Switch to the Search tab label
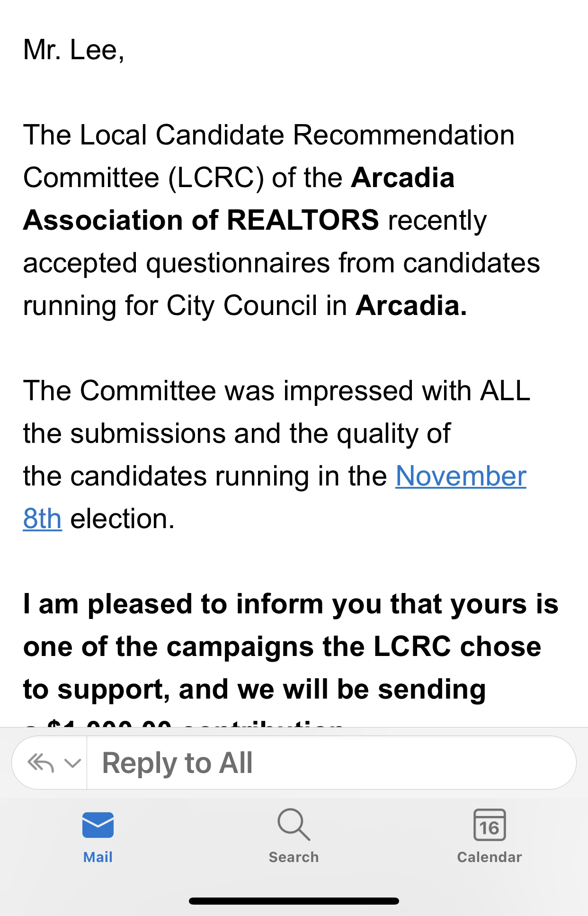 [294, 857]
